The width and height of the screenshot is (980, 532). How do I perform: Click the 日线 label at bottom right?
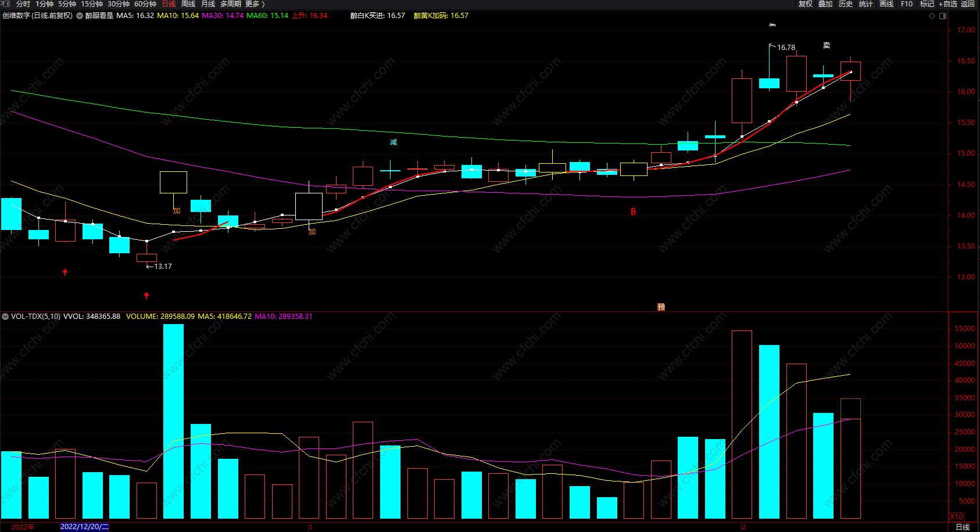[x=963, y=527]
